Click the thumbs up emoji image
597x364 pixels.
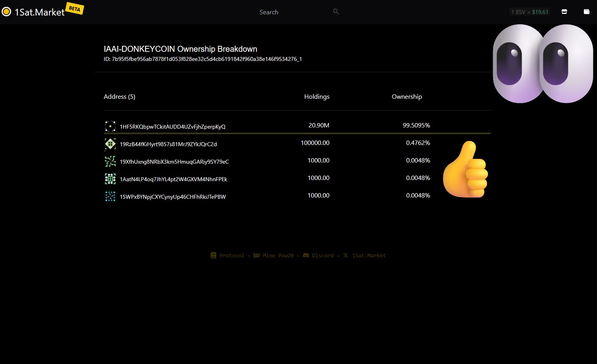466,169
